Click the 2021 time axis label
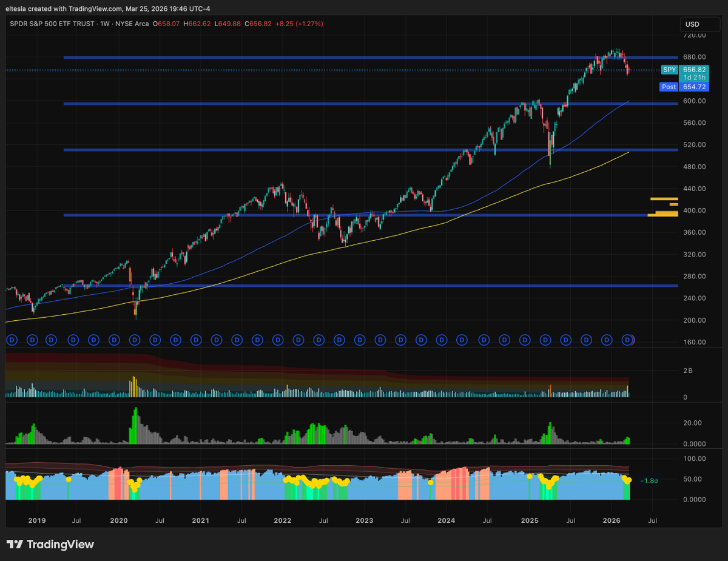Screen dimensions: 728x561 tap(201, 520)
